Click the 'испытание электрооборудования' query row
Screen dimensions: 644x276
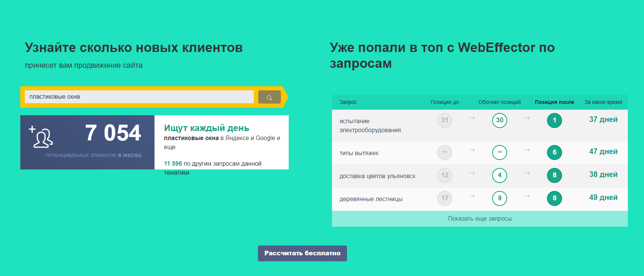(x=480, y=126)
